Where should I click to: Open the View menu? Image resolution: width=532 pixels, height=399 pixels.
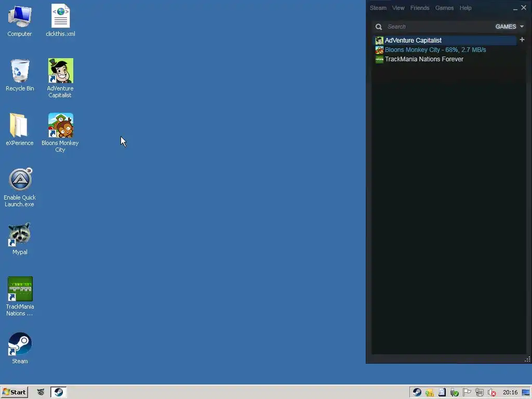point(398,8)
